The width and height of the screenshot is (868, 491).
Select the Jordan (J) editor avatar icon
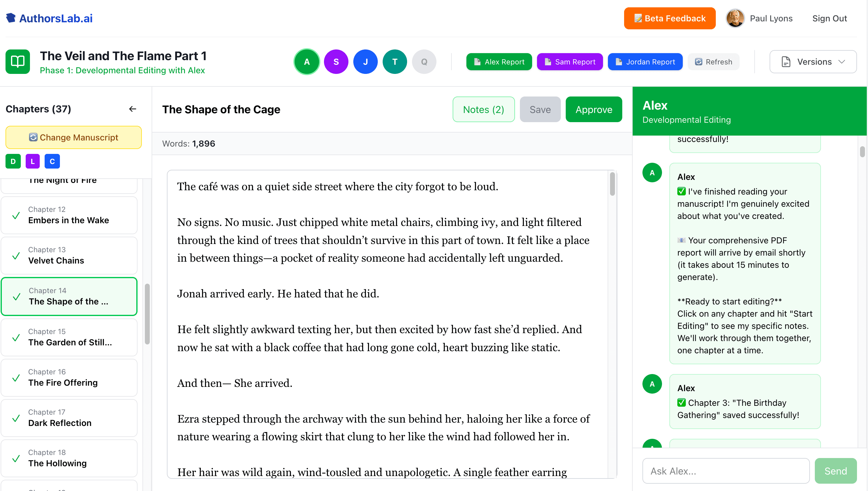[365, 61]
